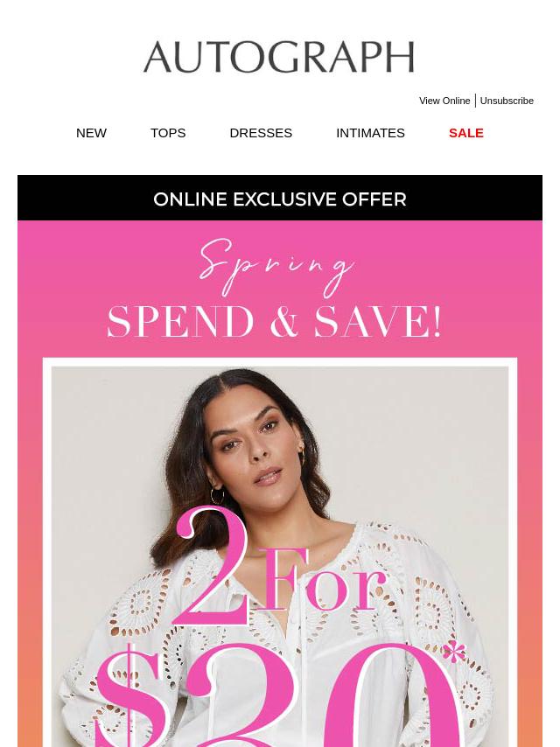Click the pink gradient background beside the photo

pos(30,548)
